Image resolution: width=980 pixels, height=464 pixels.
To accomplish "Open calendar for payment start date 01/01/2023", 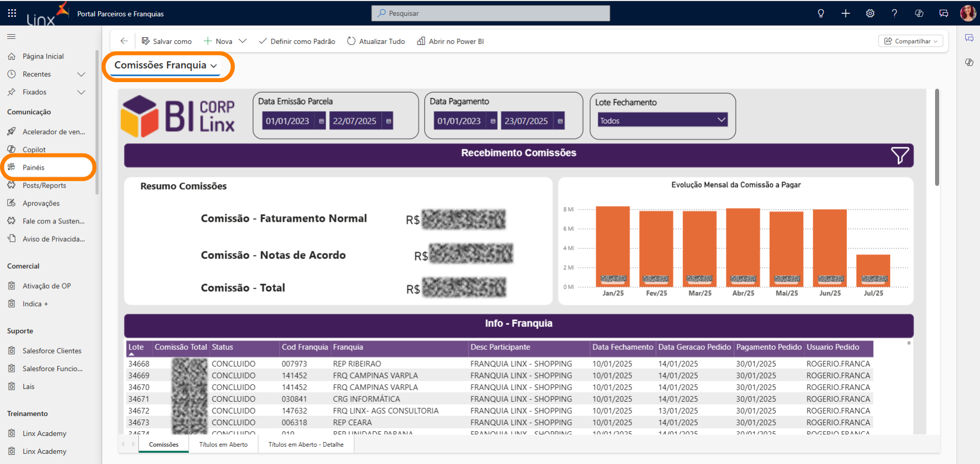I will coord(493,121).
